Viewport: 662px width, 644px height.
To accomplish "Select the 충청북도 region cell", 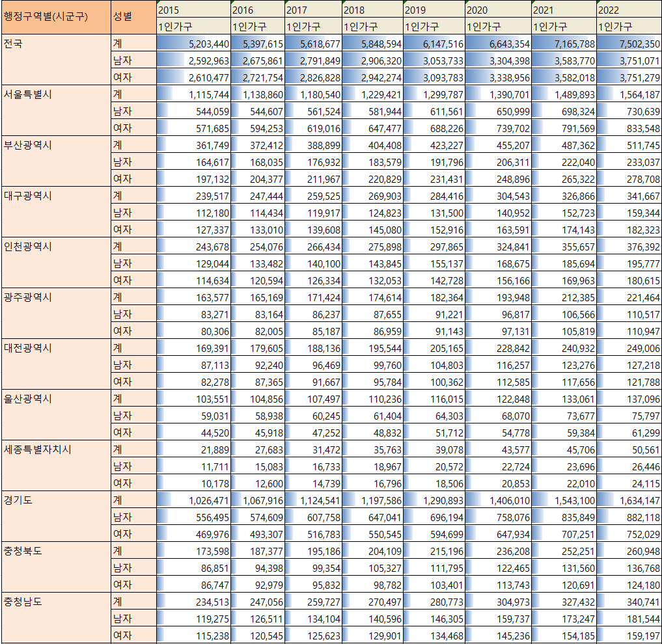I will click(x=56, y=567).
